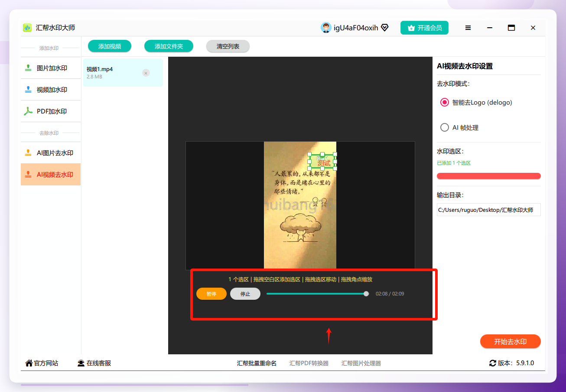Click the home icon for 官方网站

coord(29,363)
